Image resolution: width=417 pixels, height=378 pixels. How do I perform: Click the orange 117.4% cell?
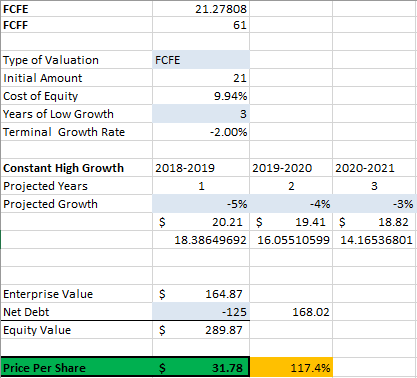pyautogui.click(x=291, y=367)
